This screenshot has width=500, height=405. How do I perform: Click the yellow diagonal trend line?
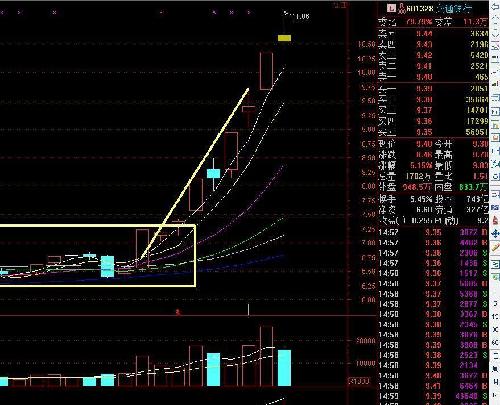coord(195,174)
